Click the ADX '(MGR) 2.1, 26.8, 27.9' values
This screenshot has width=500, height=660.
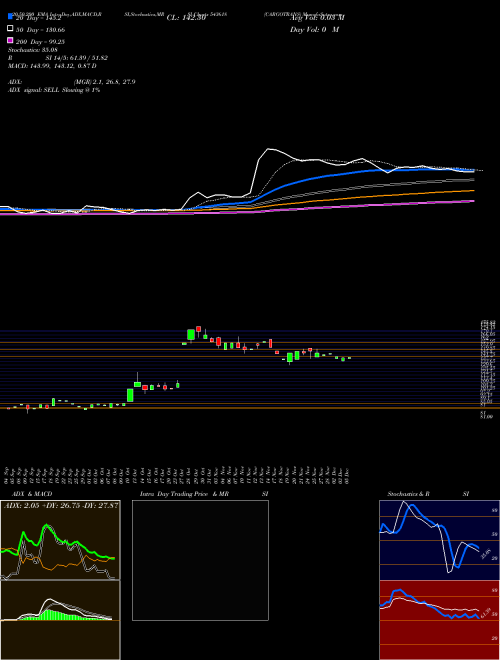[104, 82]
